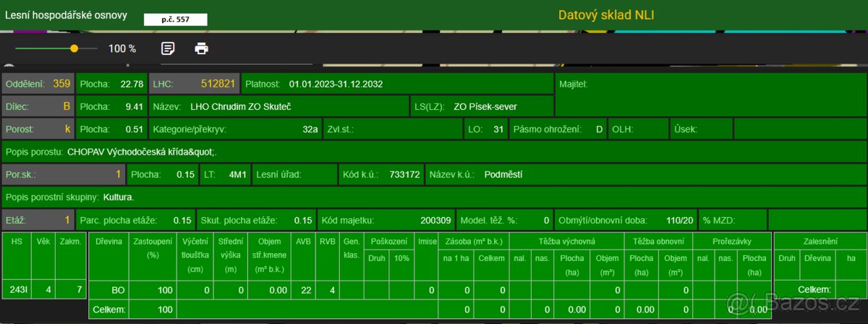The image size is (868, 324).
Task: Click the Lesní úřad field
Action: [x=294, y=175]
